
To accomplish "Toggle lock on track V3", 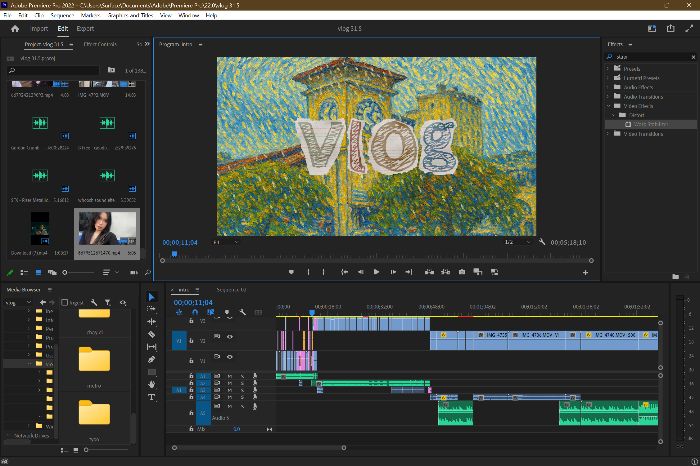I will (191, 321).
